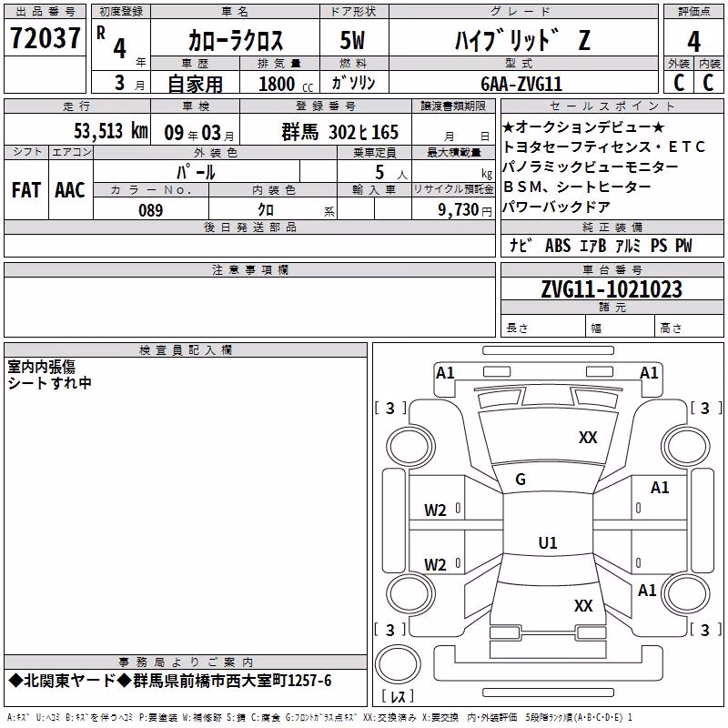
Task: Click the パノラミックビューモニター line
Action: pos(590,167)
